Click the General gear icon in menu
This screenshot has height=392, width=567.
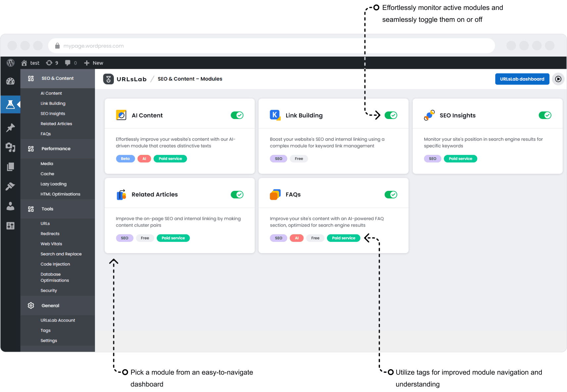pos(31,306)
